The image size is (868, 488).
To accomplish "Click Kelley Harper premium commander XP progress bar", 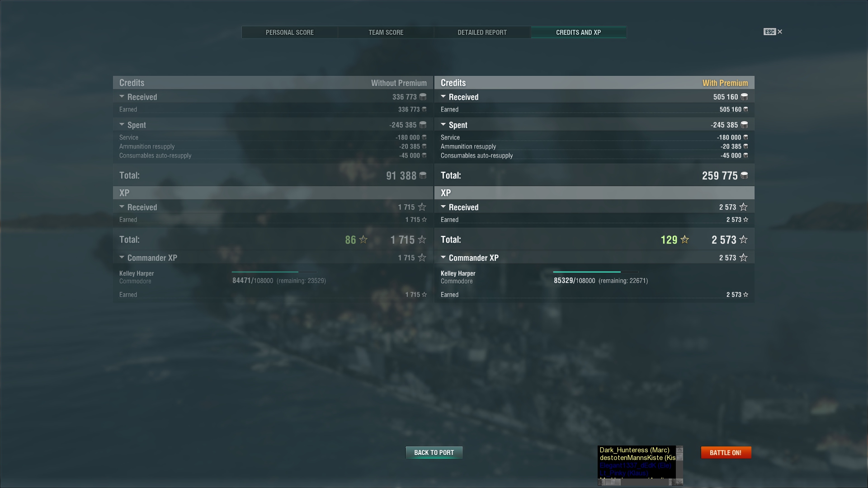I will point(596,272).
